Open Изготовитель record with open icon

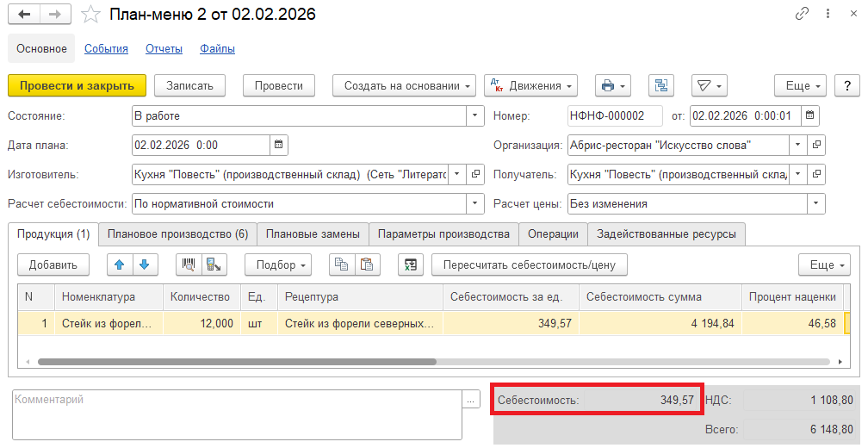475,174
